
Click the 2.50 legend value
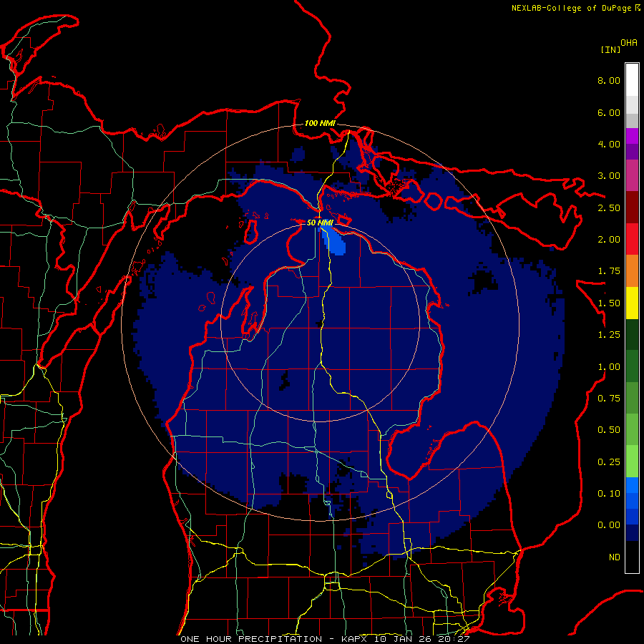point(609,208)
